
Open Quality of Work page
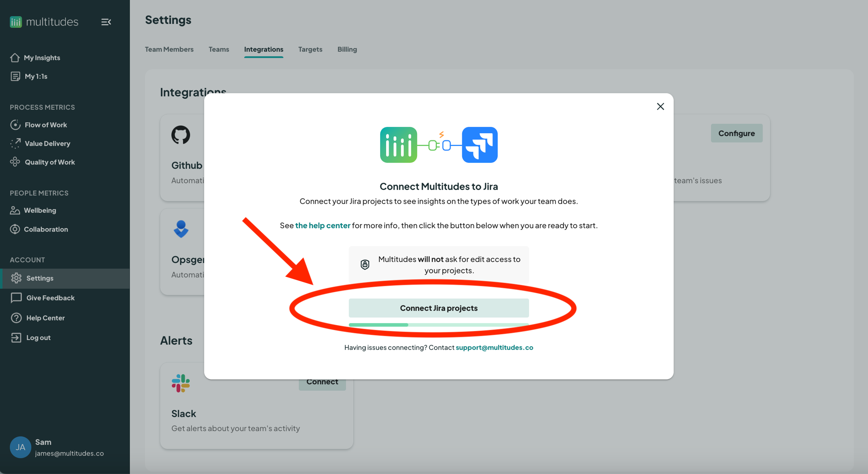pyautogui.click(x=49, y=162)
